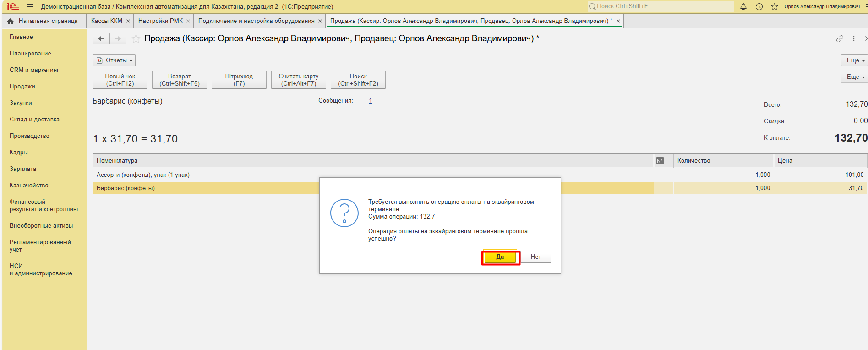Click the back navigation arrow
This screenshot has height=350, width=868.
[101, 39]
